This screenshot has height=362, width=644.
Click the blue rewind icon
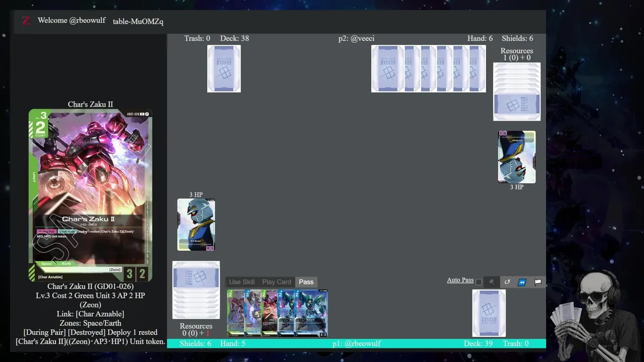(x=522, y=282)
